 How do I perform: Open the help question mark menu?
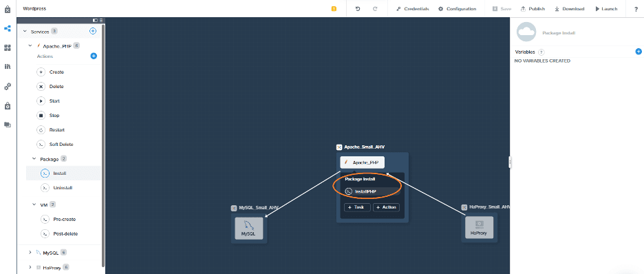[x=636, y=9]
